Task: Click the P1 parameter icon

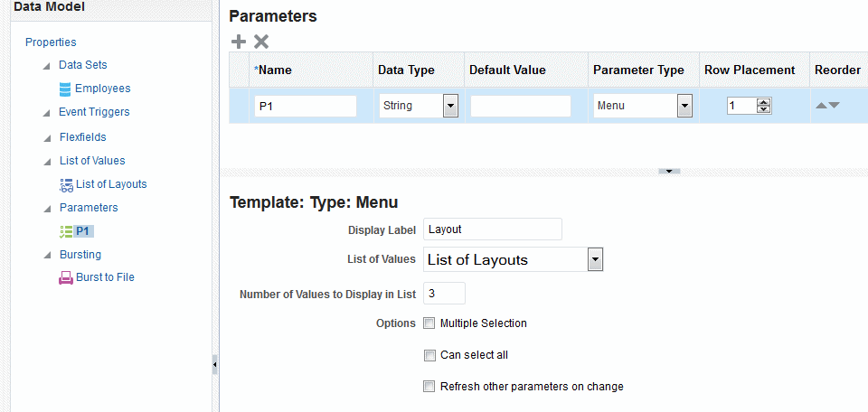Action: [65, 231]
